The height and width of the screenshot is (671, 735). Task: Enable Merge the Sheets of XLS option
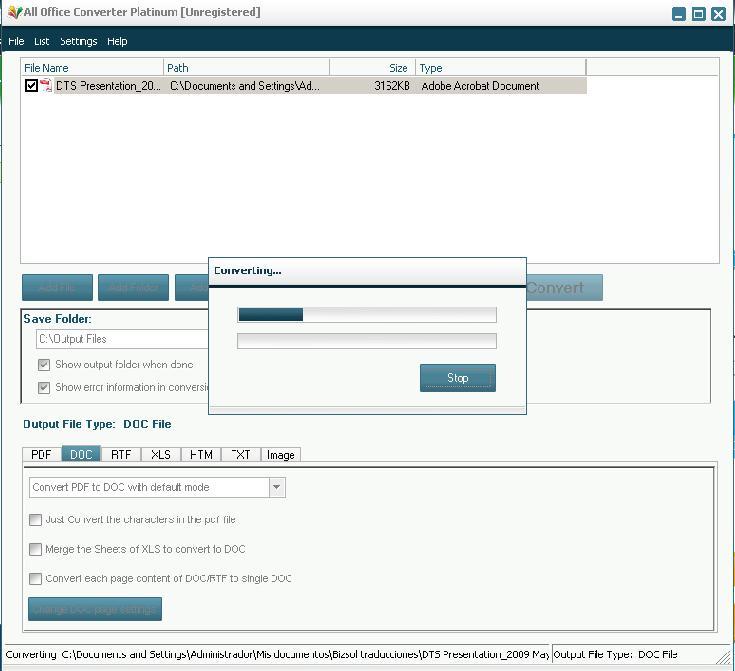point(35,549)
